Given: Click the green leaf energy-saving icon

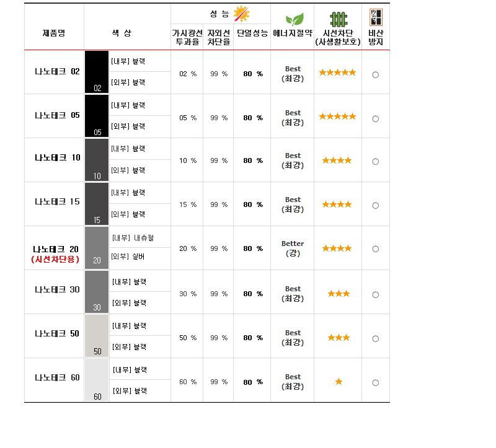Looking at the screenshot, I should [294, 20].
